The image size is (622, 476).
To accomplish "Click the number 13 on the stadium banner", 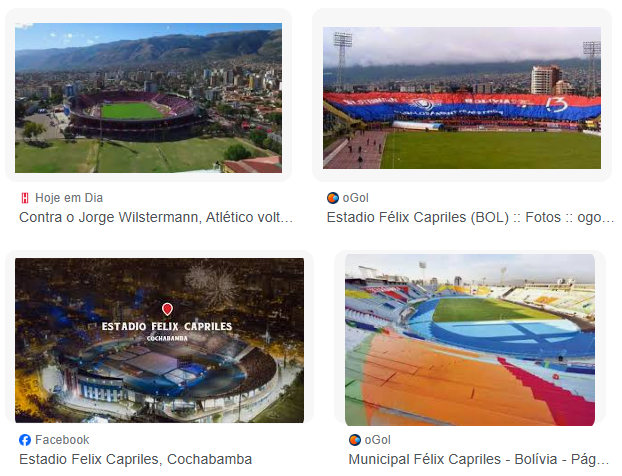I will (x=556, y=104).
